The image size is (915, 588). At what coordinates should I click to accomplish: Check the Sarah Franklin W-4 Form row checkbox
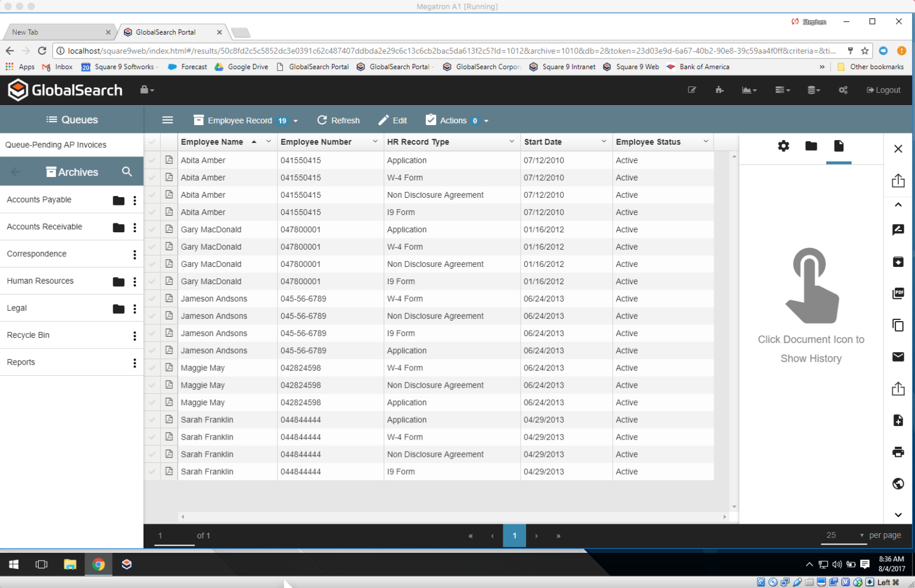[152, 437]
